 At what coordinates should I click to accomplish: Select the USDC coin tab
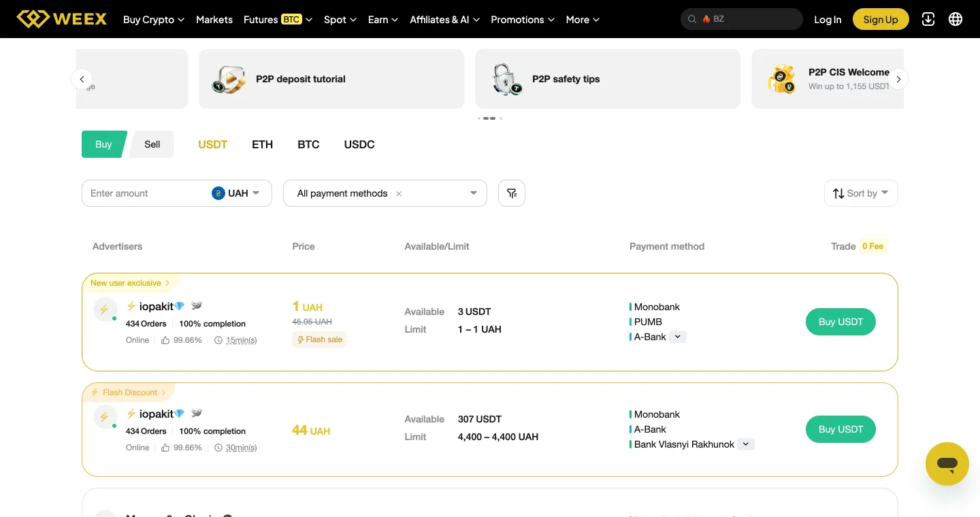pos(359,144)
